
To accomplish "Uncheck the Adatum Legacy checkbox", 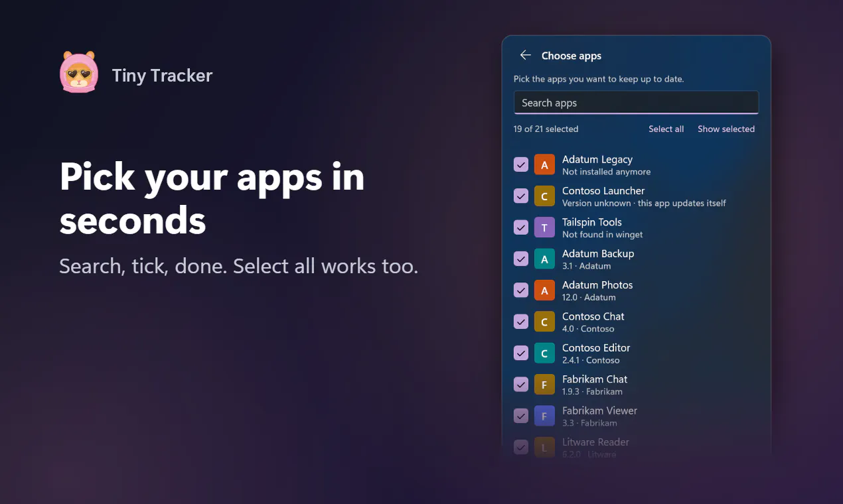I will click(x=521, y=165).
